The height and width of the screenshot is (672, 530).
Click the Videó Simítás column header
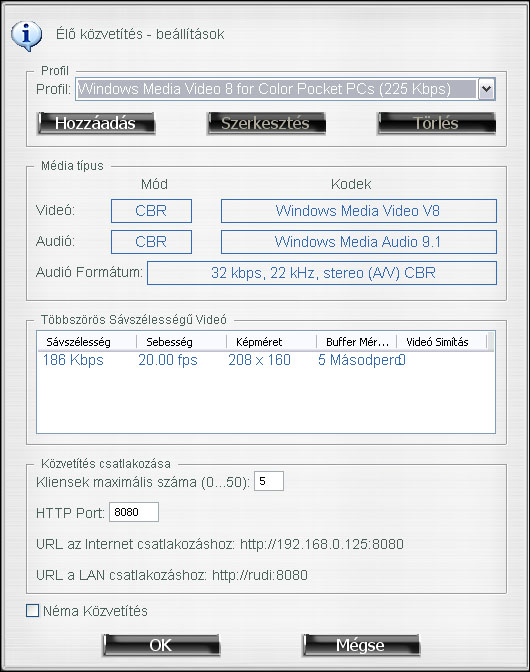coord(442,342)
